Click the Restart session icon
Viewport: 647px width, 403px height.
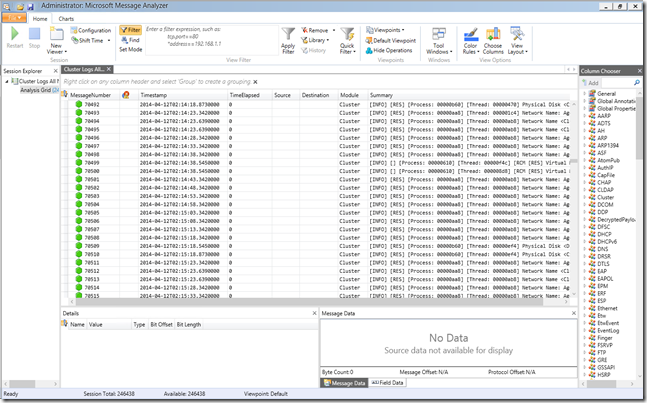(x=15, y=35)
